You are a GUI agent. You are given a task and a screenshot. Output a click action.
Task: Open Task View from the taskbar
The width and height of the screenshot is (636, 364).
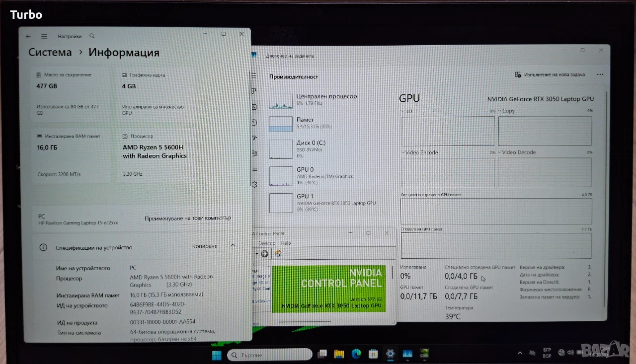(322, 354)
